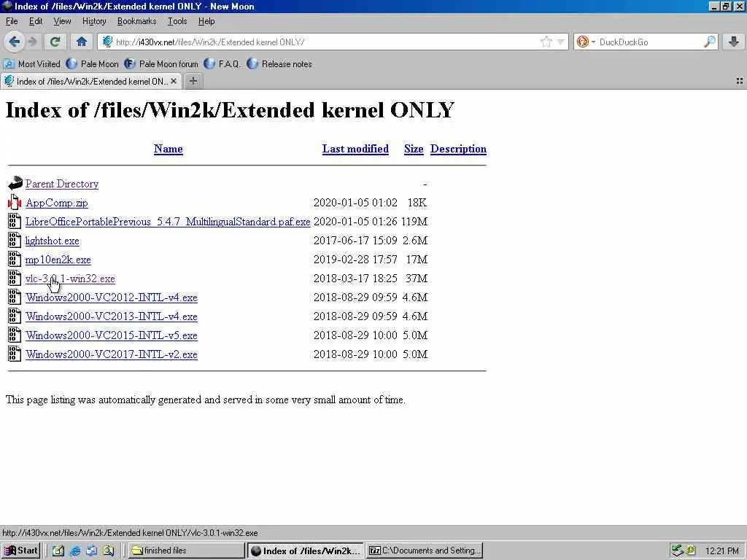Download lightshot.exe
747x560 pixels.
[53, 241]
